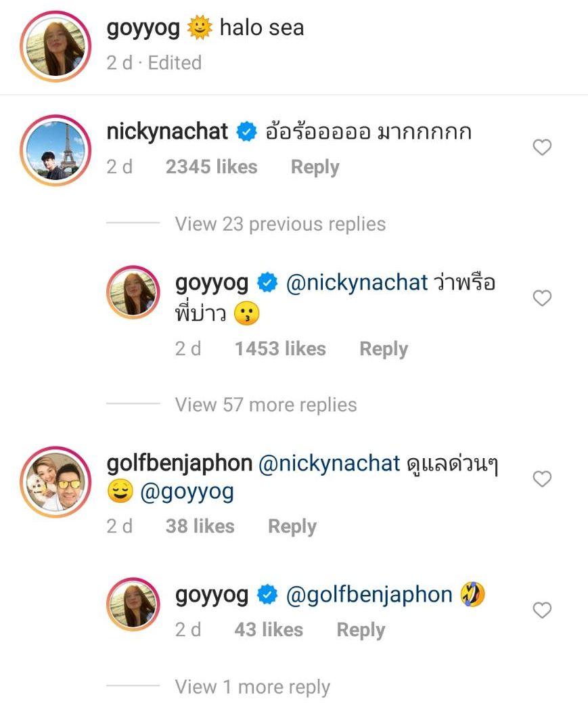Like goyyog's reply to nickynachat

[x=542, y=298]
